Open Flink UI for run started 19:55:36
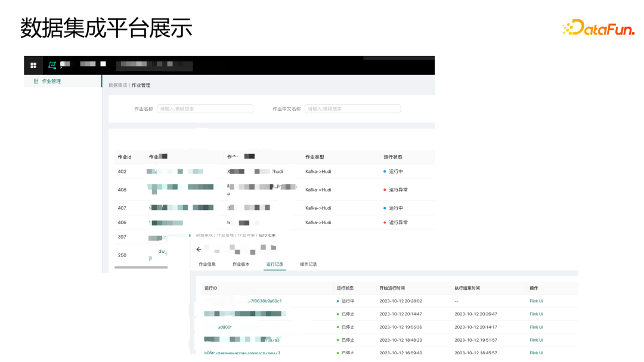This screenshot has height=362, width=644. click(x=537, y=327)
